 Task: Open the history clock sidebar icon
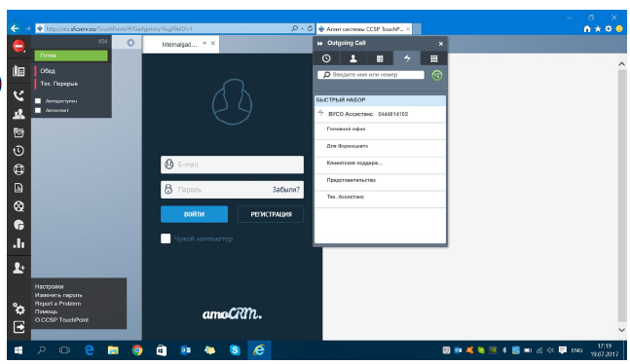coord(19,151)
